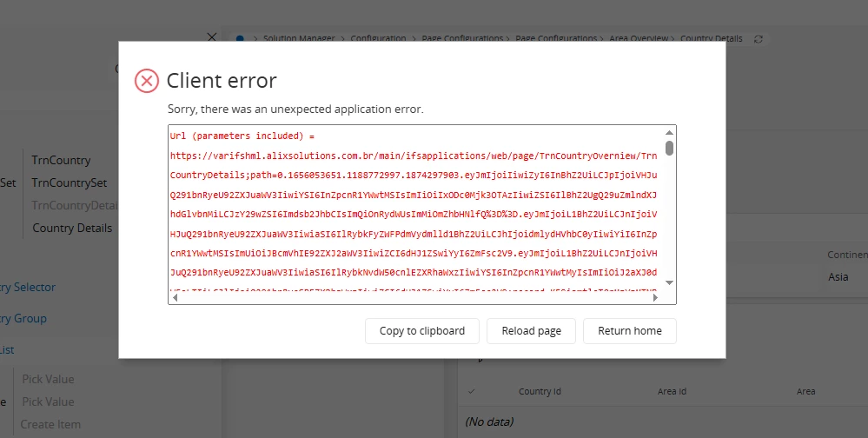Click the Area Id column header
This screenshot has width=868, height=438.
672,391
